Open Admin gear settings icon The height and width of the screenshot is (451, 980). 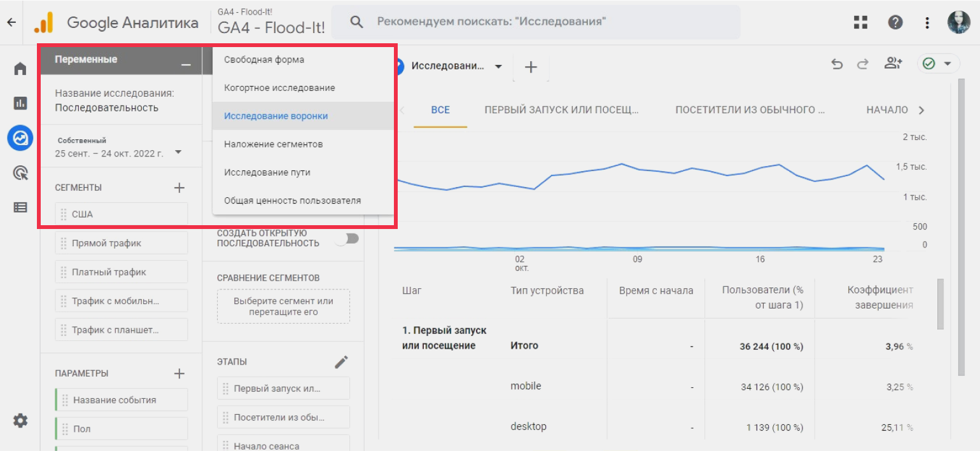coord(20,420)
